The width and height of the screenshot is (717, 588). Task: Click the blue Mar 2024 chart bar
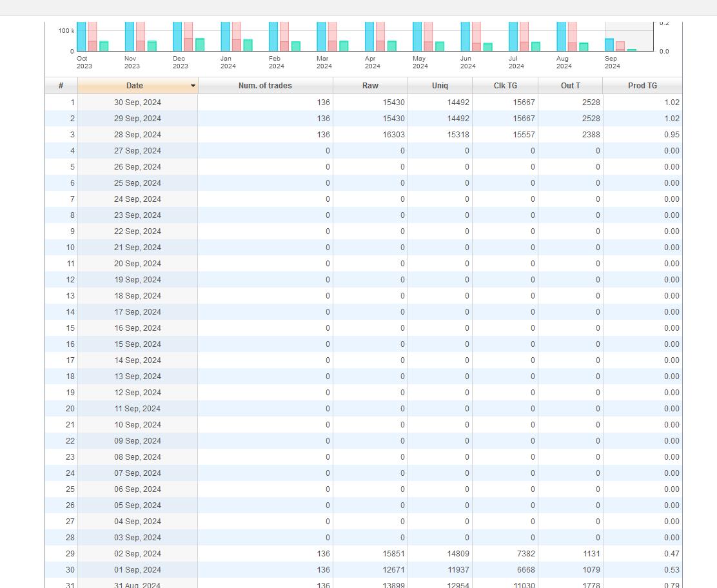point(322,37)
